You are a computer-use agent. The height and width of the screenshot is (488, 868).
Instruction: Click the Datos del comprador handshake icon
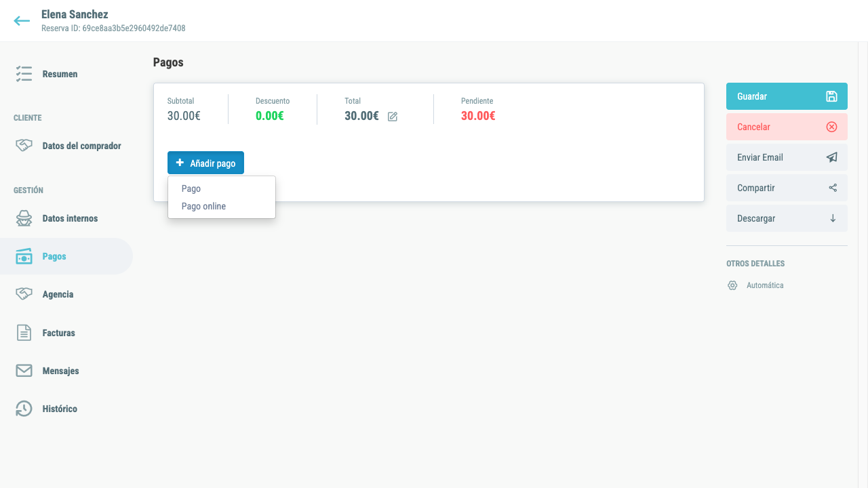tap(24, 146)
